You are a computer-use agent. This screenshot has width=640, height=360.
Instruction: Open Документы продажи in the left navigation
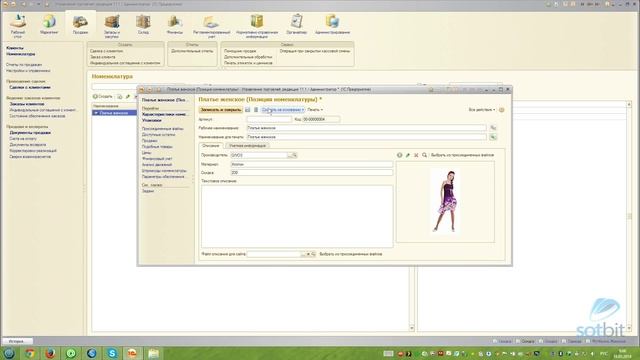30,133
